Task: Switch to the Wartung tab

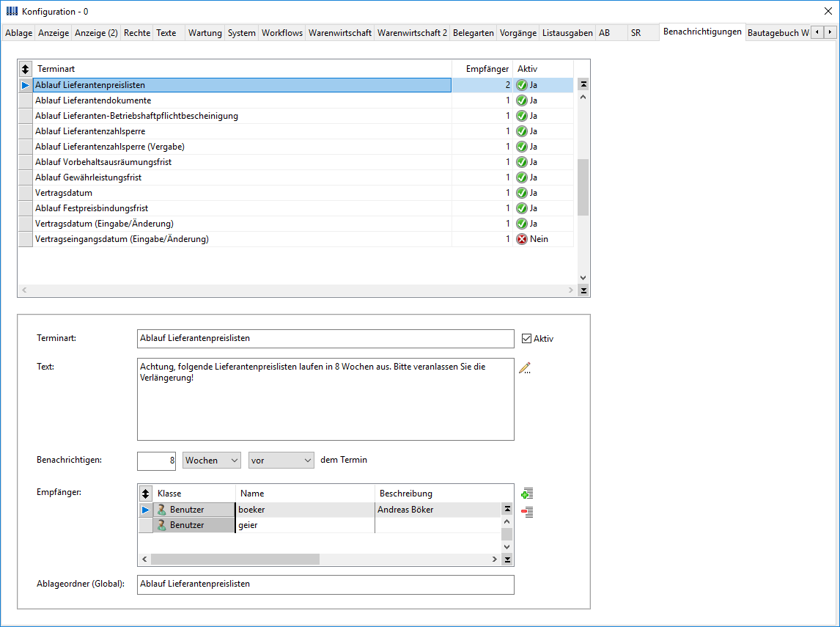Action: pos(205,33)
